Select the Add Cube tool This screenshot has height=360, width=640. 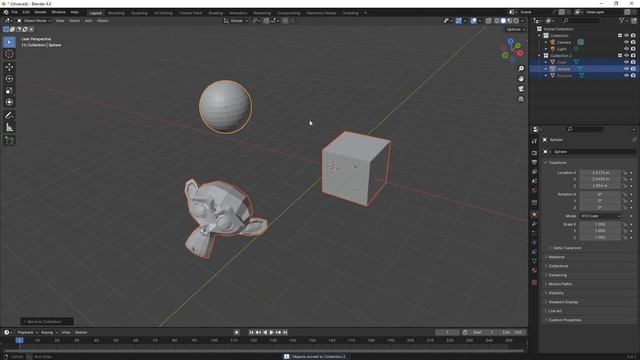(x=9, y=141)
